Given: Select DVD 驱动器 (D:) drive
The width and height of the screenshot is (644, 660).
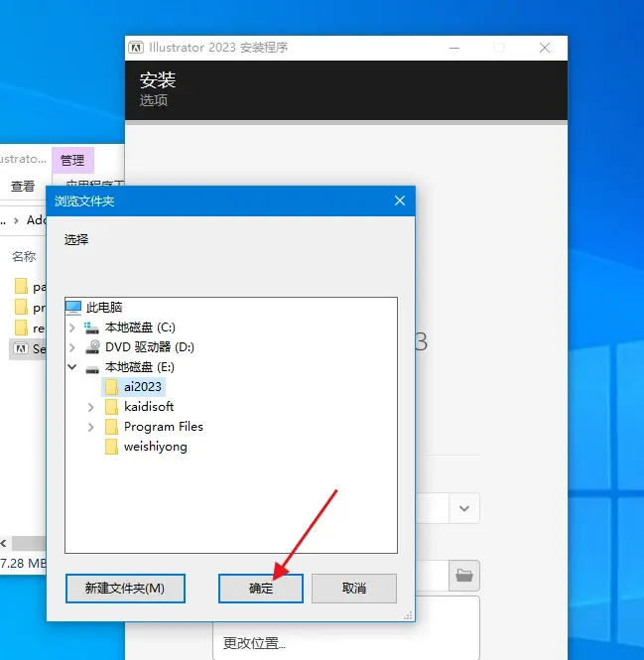Looking at the screenshot, I should tap(150, 346).
